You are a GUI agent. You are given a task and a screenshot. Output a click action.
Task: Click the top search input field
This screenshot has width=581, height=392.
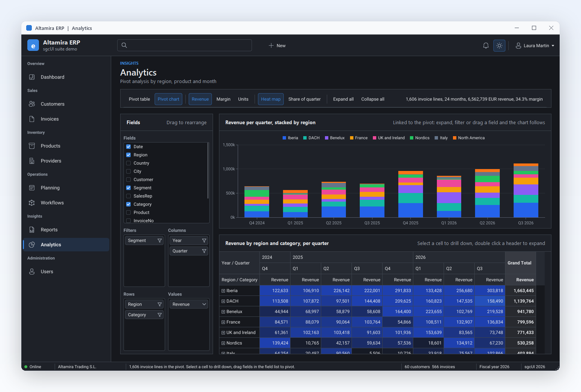tap(185, 45)
